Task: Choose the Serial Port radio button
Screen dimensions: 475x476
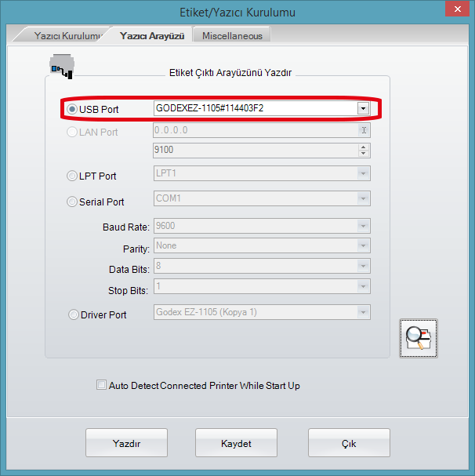Action: [72, 202]
